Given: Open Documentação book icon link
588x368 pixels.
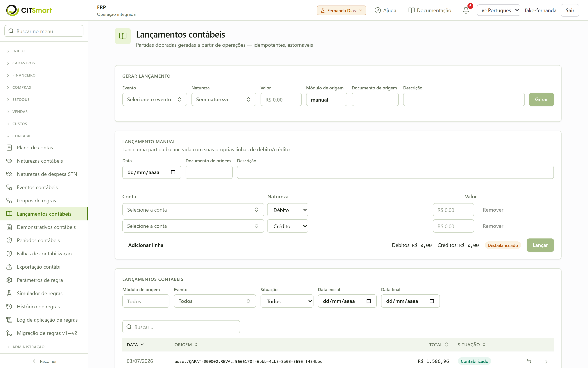Looking at the screenshot, I should click(430, 10).
